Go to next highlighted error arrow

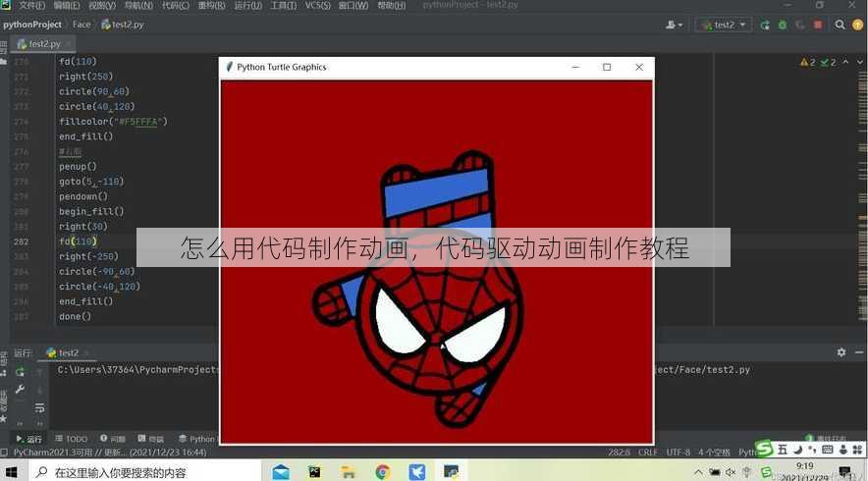coord(860,62)
